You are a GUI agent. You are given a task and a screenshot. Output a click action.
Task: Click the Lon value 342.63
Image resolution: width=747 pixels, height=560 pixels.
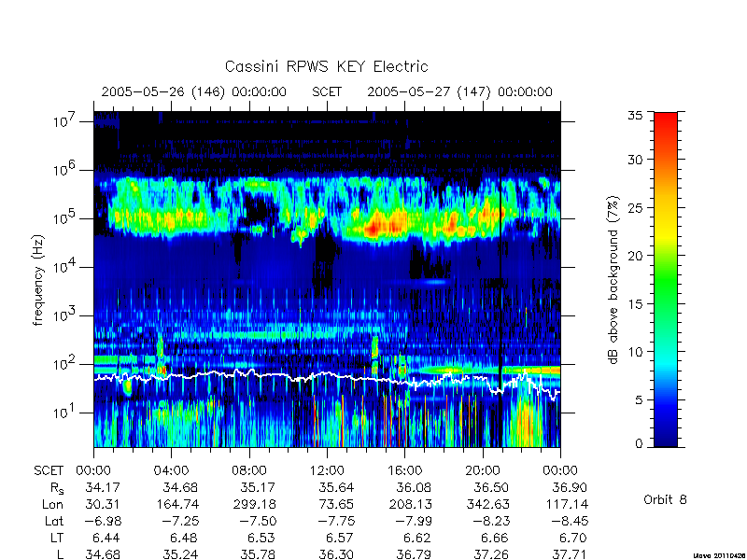point(487,504)
